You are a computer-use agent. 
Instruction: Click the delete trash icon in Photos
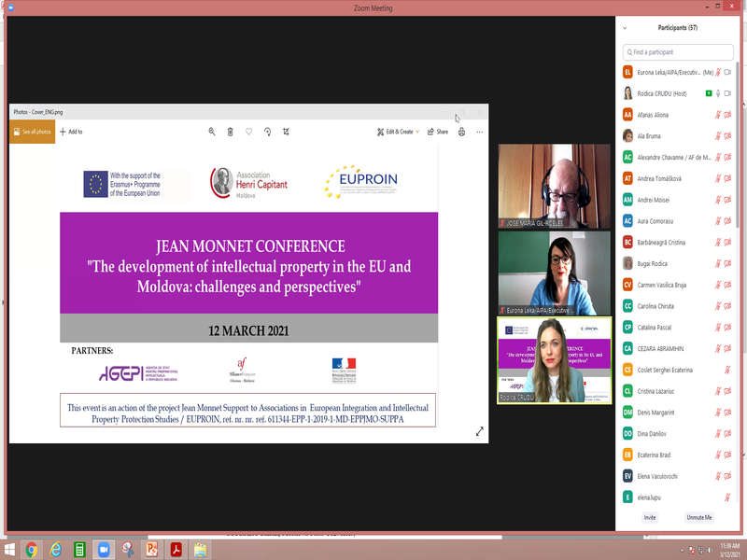pyautogui.click(x=231, y=132)
